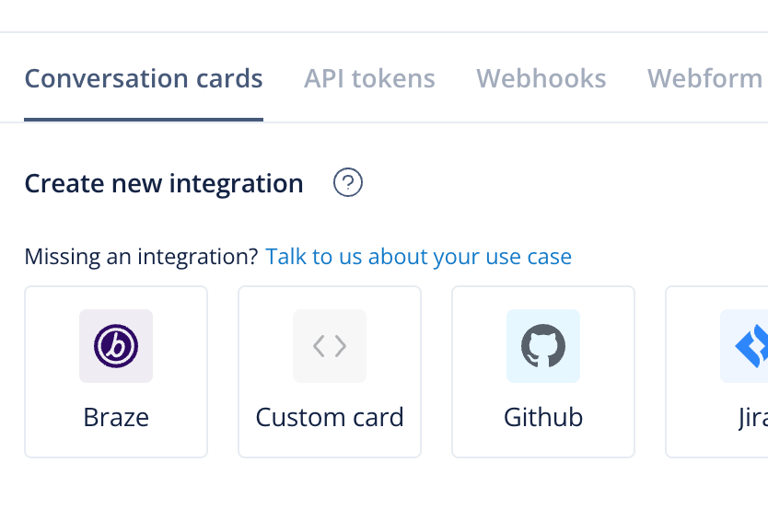Click the Jira logo icon
The height and width of the screenshot is (532, 768).
click(748, 346)
